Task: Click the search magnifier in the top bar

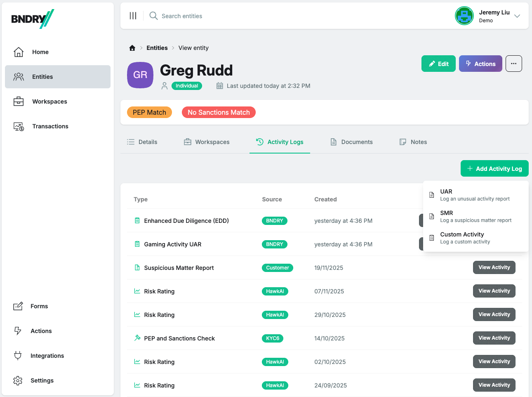Action: click(153, 16)
